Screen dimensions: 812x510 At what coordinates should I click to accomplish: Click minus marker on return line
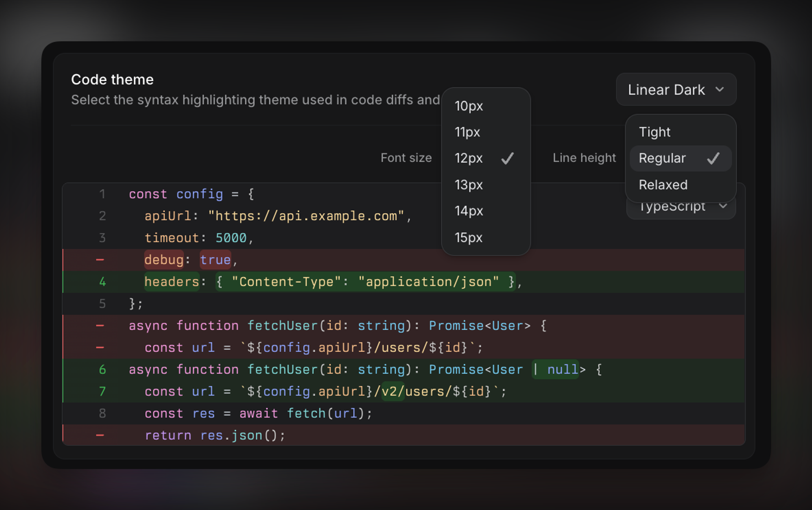point(100,435)
